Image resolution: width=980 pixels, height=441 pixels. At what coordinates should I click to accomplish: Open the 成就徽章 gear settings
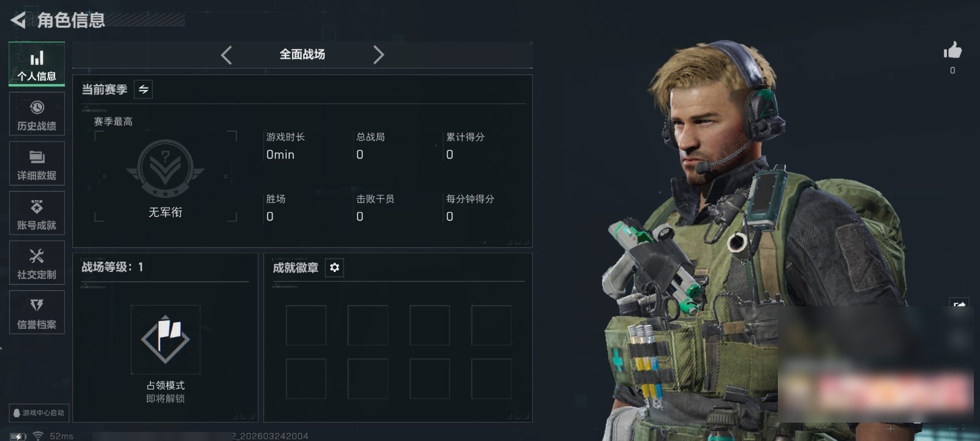click(334, 268)
